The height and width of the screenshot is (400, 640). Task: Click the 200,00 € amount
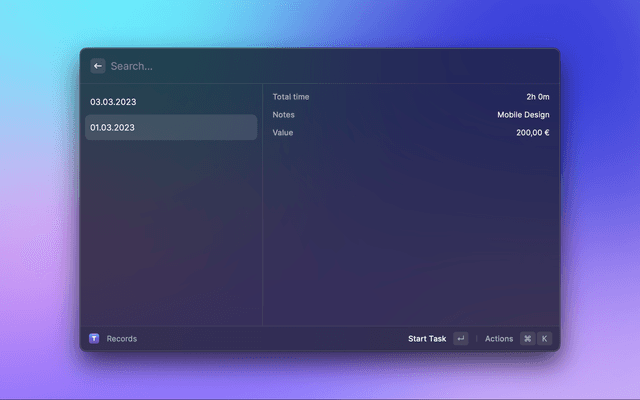tap(533, 133)
